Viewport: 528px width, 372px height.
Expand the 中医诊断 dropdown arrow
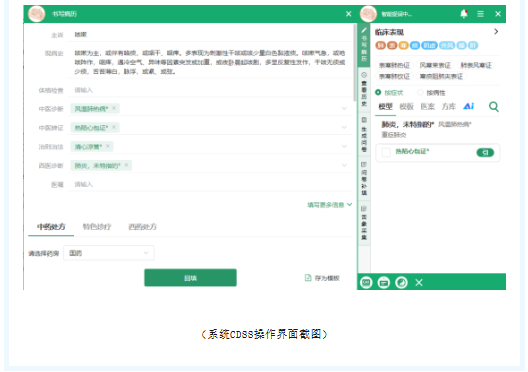[x=344, y=108]
